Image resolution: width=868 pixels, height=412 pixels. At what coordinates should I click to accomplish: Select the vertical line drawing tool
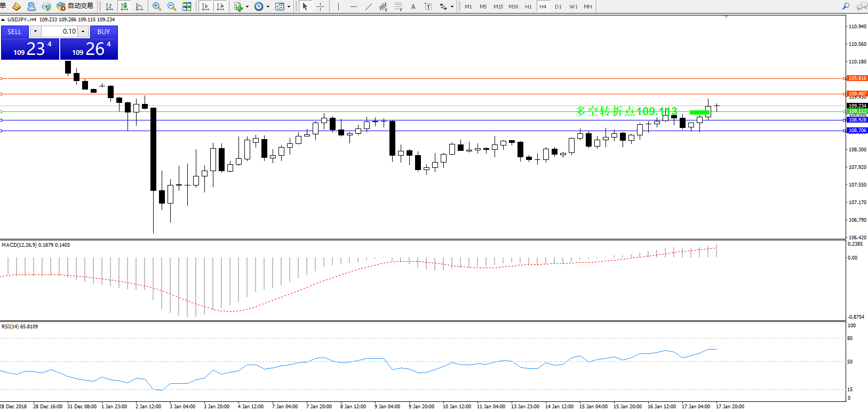tap(338, 6)
